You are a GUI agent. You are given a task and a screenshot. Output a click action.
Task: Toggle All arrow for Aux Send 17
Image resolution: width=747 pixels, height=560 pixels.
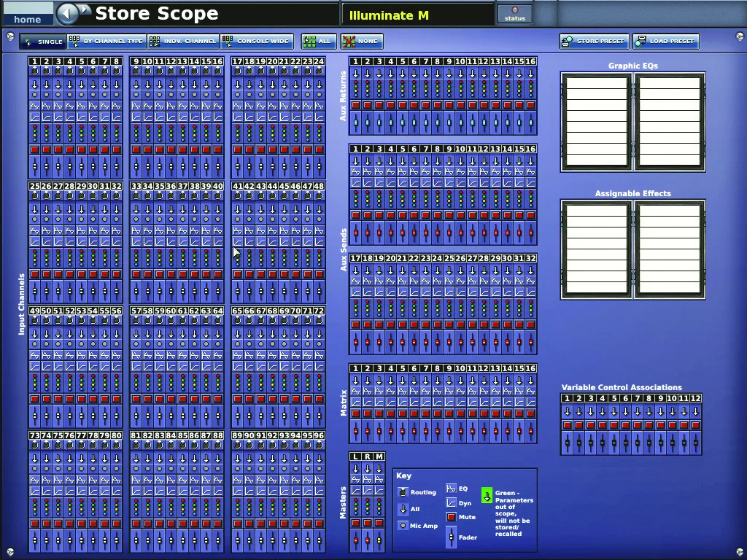click(356, 270)
